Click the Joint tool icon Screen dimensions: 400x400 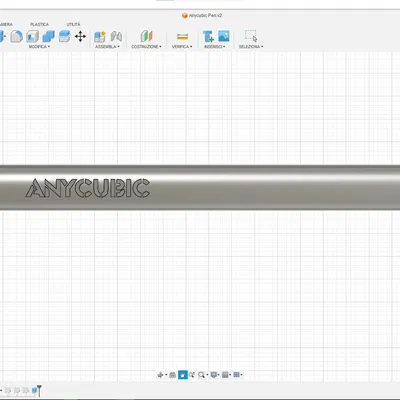[116, 36]
